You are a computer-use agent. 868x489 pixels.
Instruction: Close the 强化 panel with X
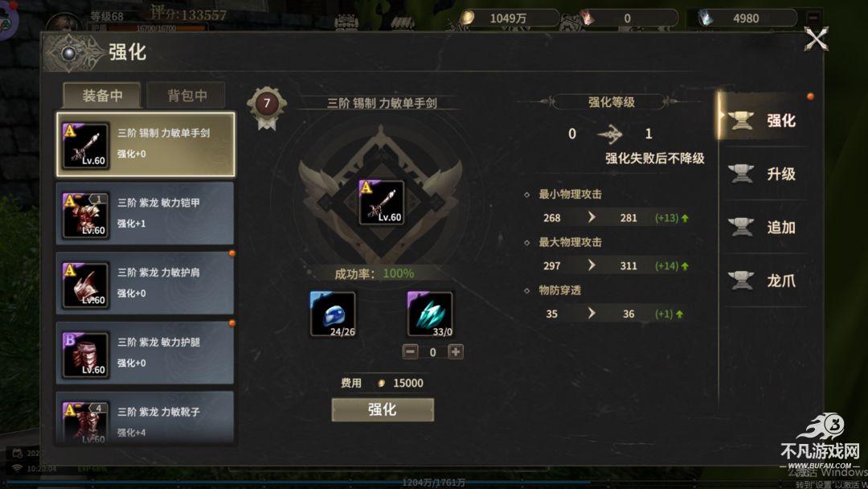coord(816,39)
